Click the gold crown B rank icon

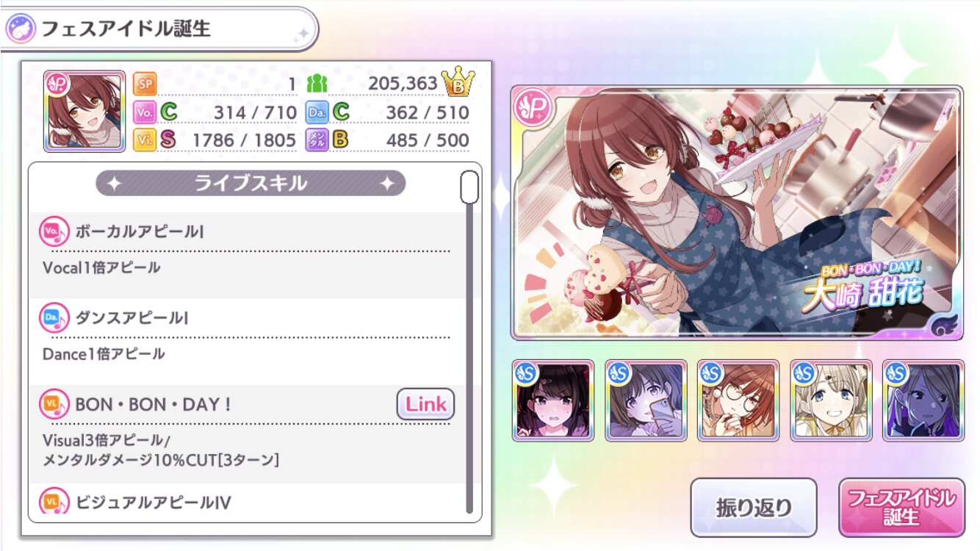pos(458,82)
